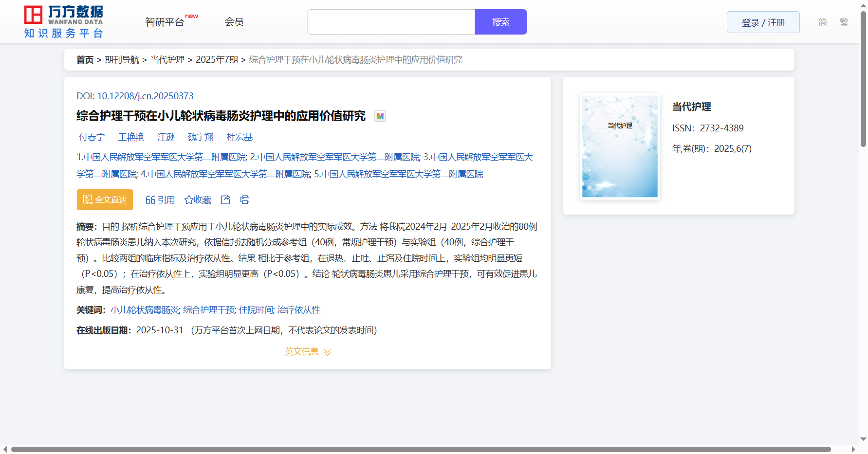
Task: Click the 引用 quote citation button
Action: [x=160, y=200]
